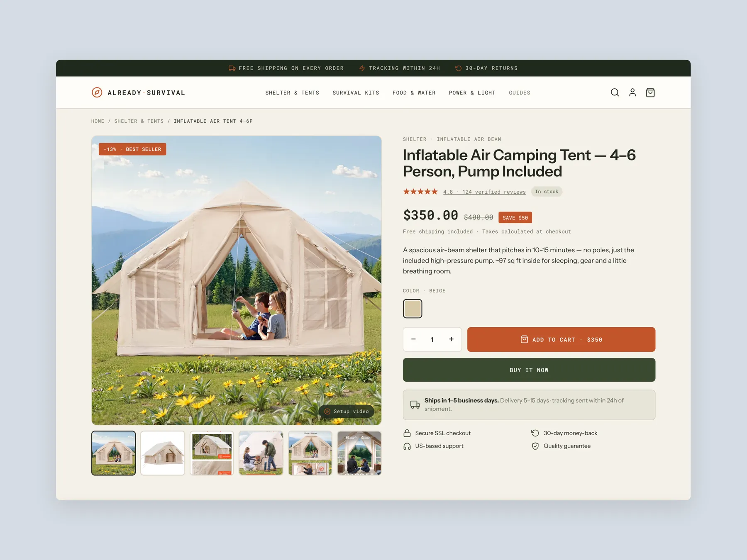Click the quantity field showing 1
Image resolution: width=747 pixels, height=560 pixels.
click(x=432, y=339)
